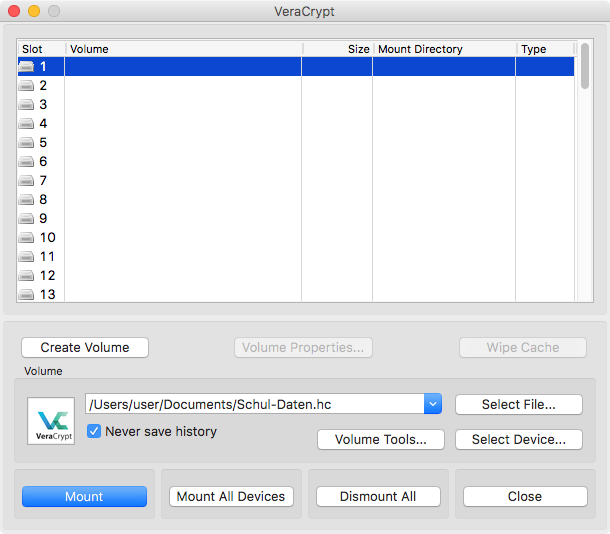Click the drive icon for slot 1

tap(26, 67)
